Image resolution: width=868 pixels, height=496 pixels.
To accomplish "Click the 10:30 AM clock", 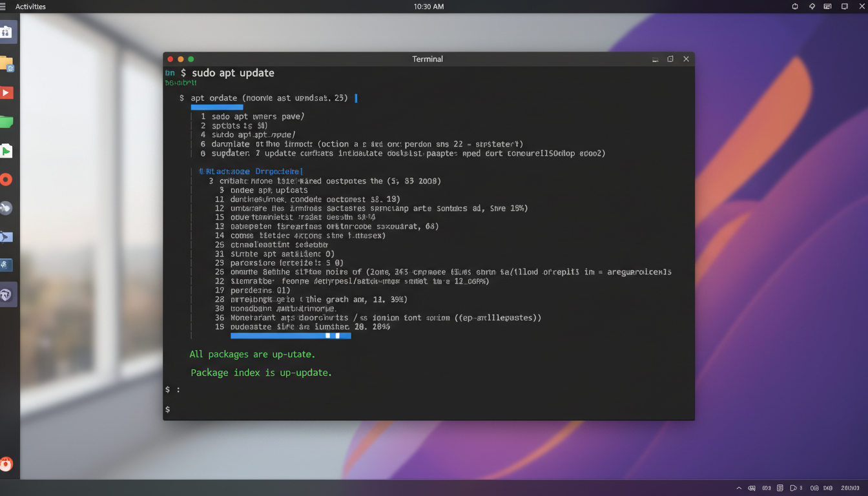I will point(429,6).
